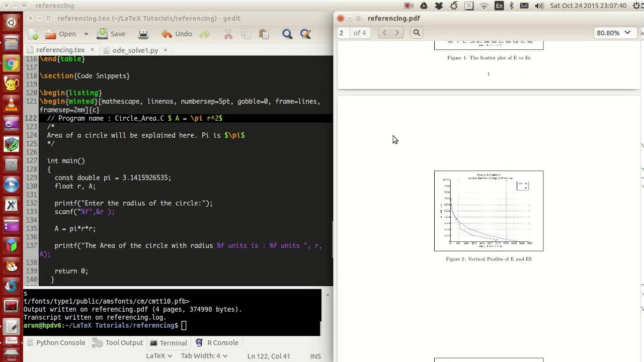Open the Dropbox indicator in top panel
This screenshot has width=644, height=362.
pyautogui.click(x=439, y=6)
